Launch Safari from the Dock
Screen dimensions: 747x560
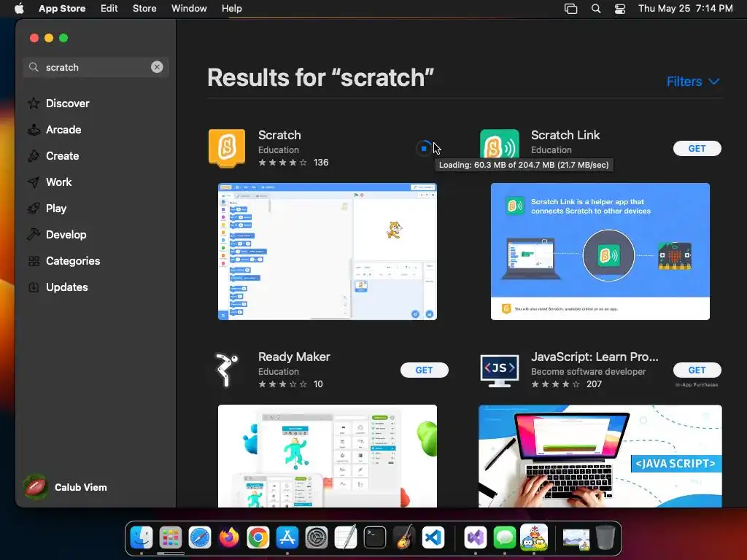point(200,537)
